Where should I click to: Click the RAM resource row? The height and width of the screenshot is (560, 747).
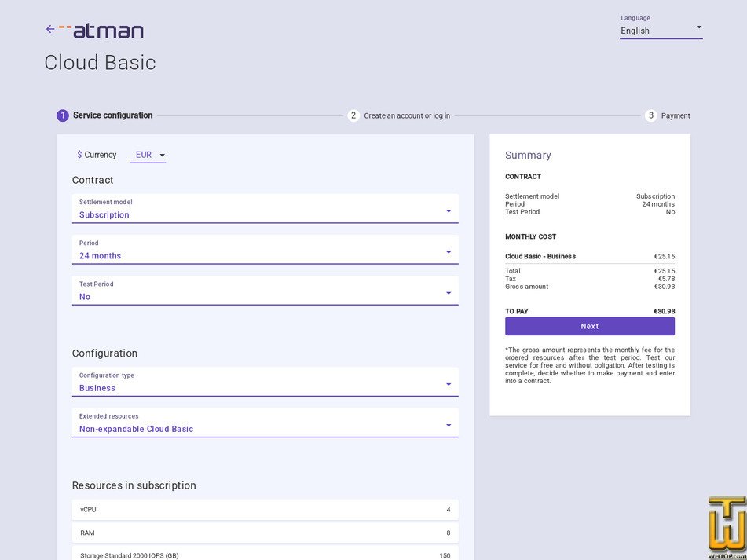(265, 533)
